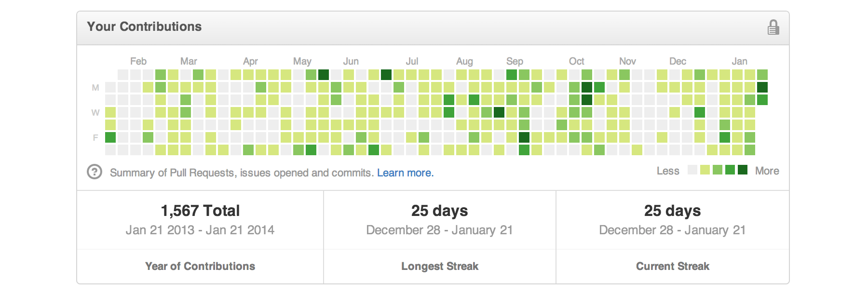Select the Current Streak panel label

pyautogui.click(x=673, y=266)
